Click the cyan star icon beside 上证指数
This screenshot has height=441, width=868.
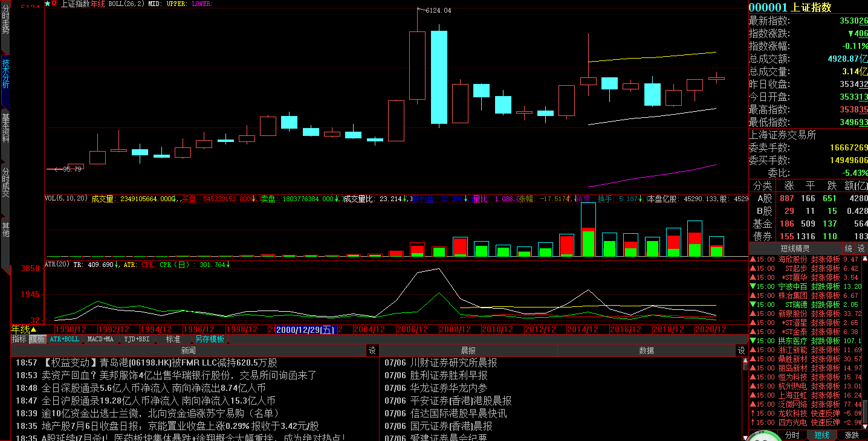48,4
